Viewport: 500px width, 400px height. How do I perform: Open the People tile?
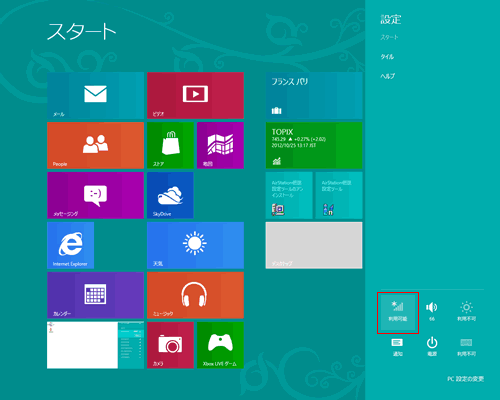pos(95,145)
